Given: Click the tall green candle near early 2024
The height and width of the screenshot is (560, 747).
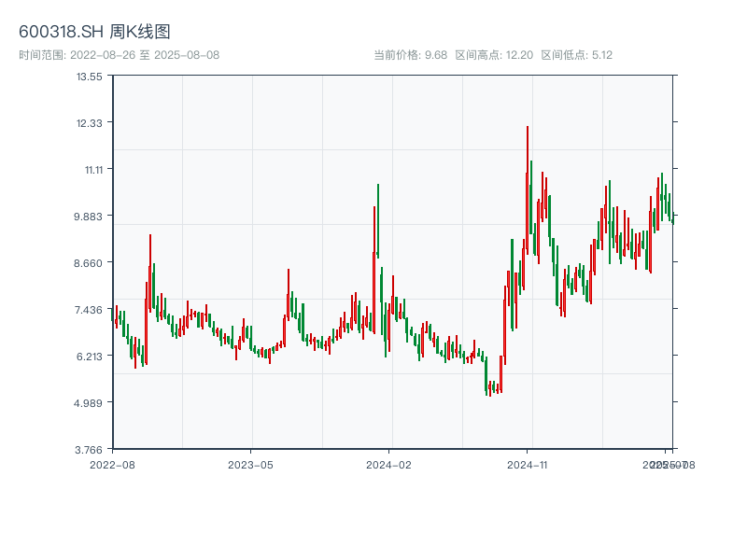Looking at the screenshot, I should tap(378, 221).
